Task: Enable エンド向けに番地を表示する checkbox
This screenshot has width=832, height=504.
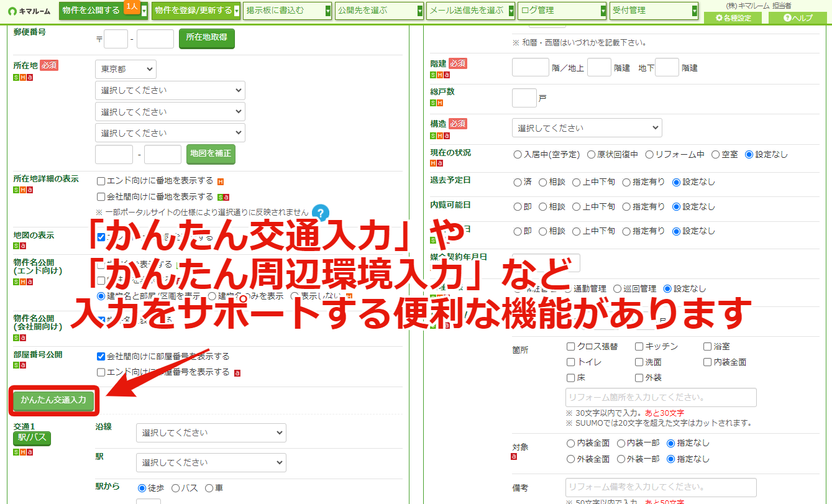Action: point(101,181)
